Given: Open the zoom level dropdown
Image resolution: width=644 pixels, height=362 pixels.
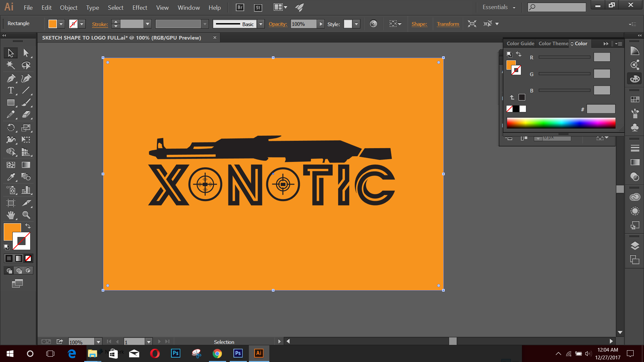Looking at the screenshot, I should (98, 342).
